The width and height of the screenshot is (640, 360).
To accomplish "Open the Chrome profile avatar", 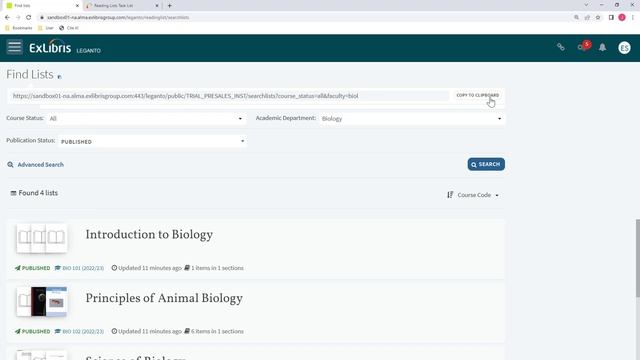I will point(622,18).
